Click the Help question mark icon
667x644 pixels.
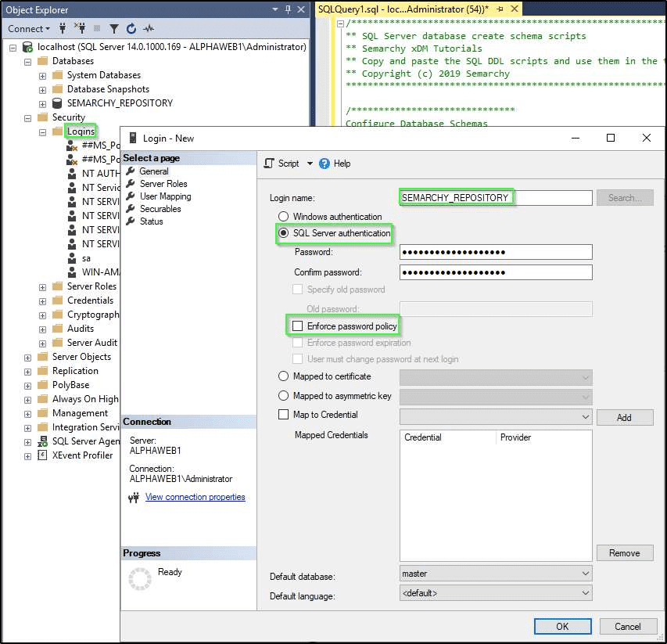click(x=325, y=164)
